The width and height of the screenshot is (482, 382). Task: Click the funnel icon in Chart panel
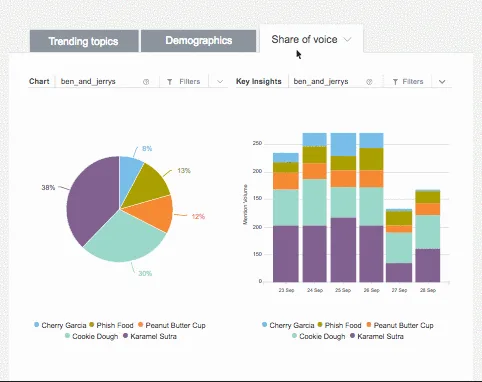tap(170, 82)
